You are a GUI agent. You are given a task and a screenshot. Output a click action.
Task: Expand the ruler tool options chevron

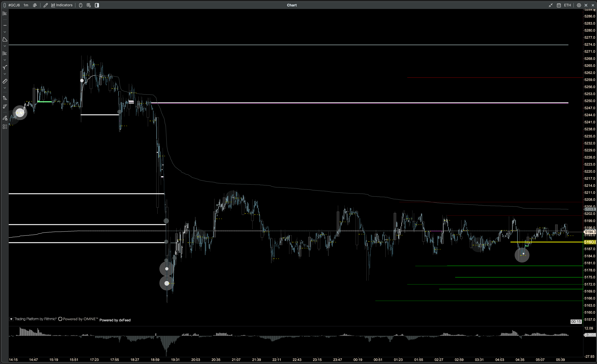coord(5,88)
